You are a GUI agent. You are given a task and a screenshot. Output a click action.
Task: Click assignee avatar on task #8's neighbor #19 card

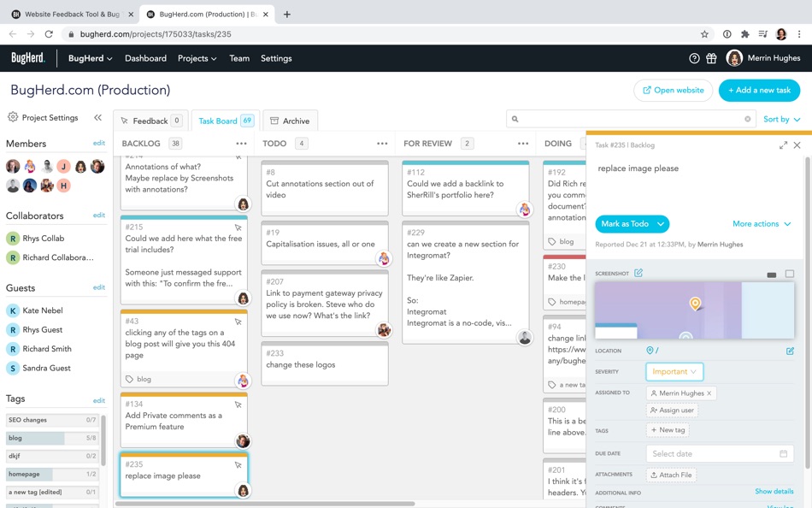coord(384,257)
